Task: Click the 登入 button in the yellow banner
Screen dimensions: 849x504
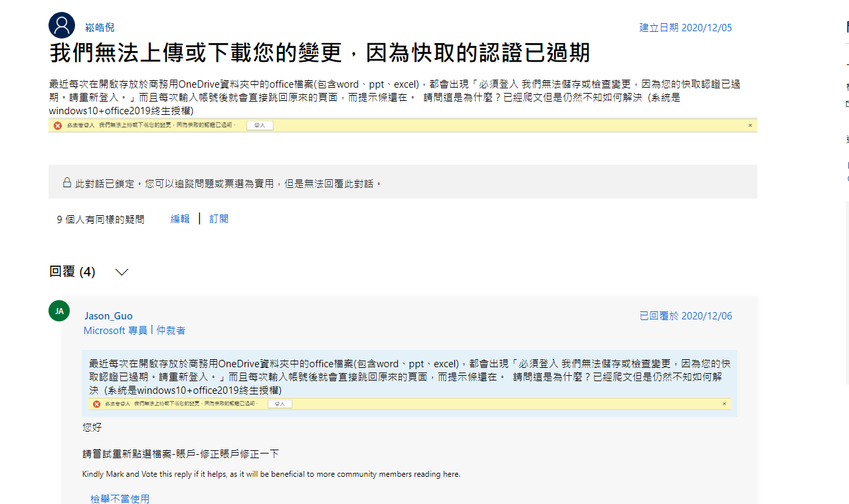Action: (259, 125)
